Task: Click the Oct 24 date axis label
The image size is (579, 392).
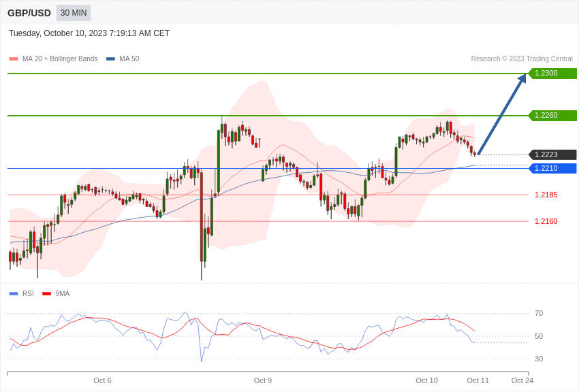Action: pyautogui.click(x=522, y=380)
